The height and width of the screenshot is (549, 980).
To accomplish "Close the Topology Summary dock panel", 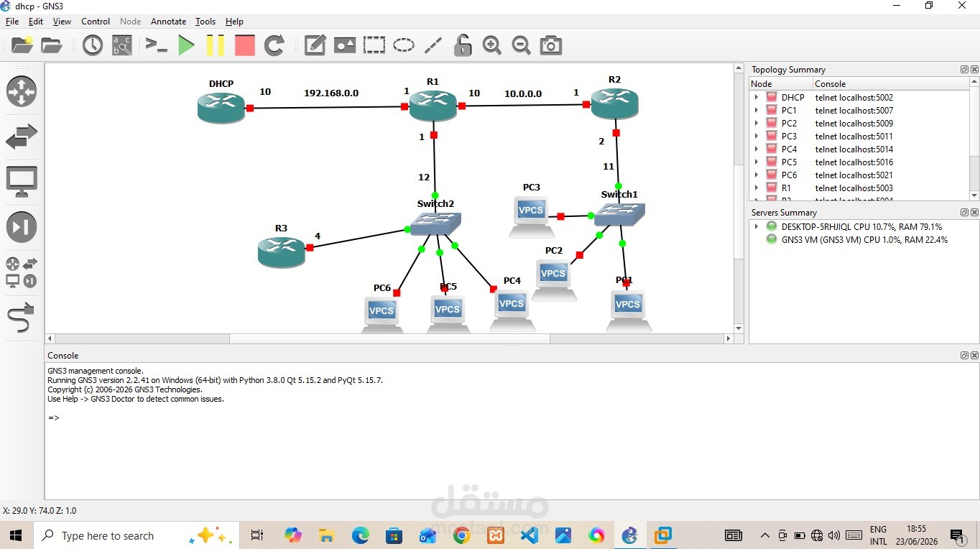I will (x=974, y=70).
